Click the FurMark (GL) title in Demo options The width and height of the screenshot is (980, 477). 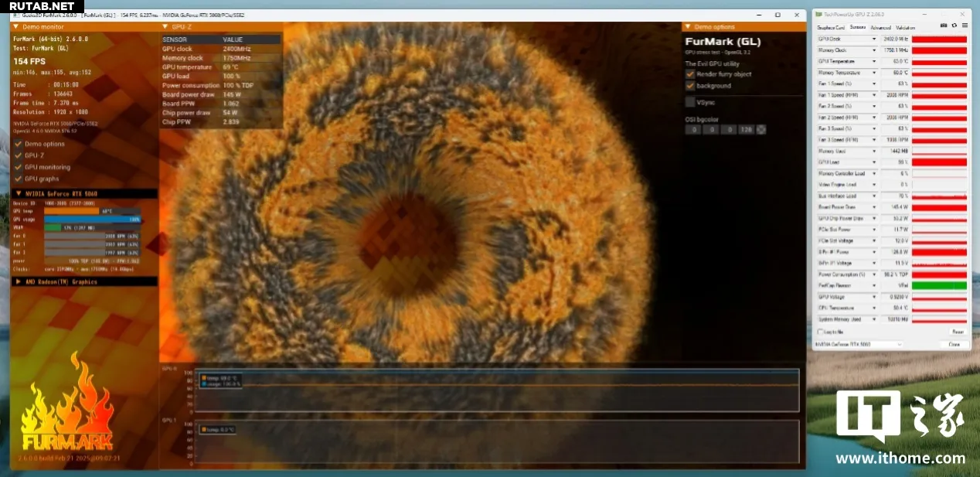[723, 41]
